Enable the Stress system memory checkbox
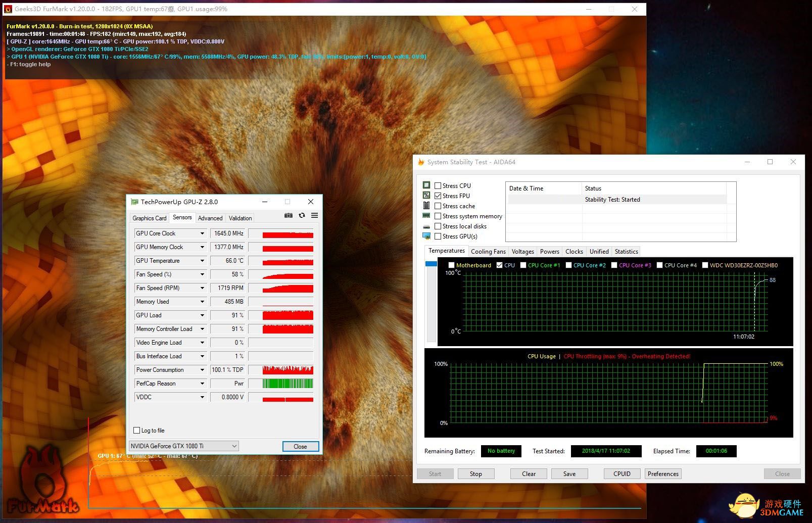812x523 pixels. click(x=438, y=216)
